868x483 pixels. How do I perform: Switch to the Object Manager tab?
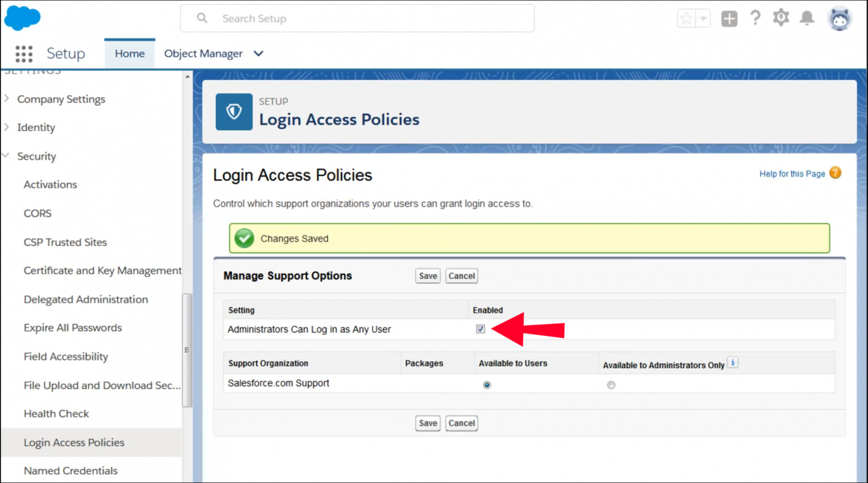(203, 53)
